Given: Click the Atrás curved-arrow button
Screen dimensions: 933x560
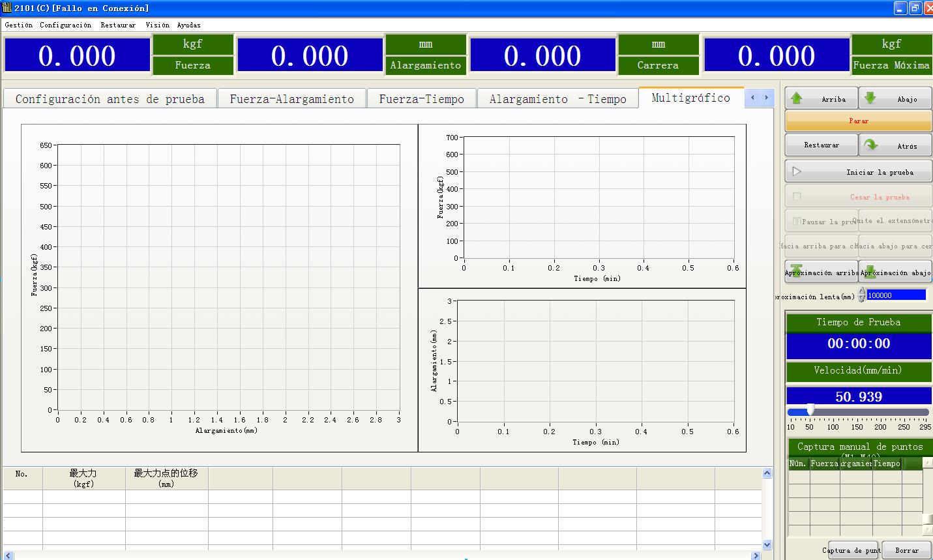Looking at the screenshot, I should coord(895,145).
